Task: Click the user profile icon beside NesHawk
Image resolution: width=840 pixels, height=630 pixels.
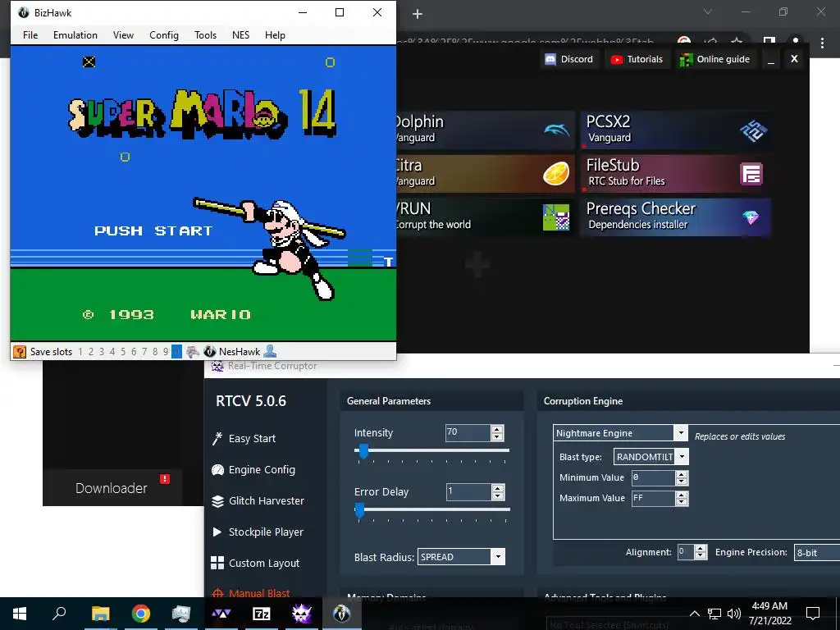Action: click(x=271, y=351)
